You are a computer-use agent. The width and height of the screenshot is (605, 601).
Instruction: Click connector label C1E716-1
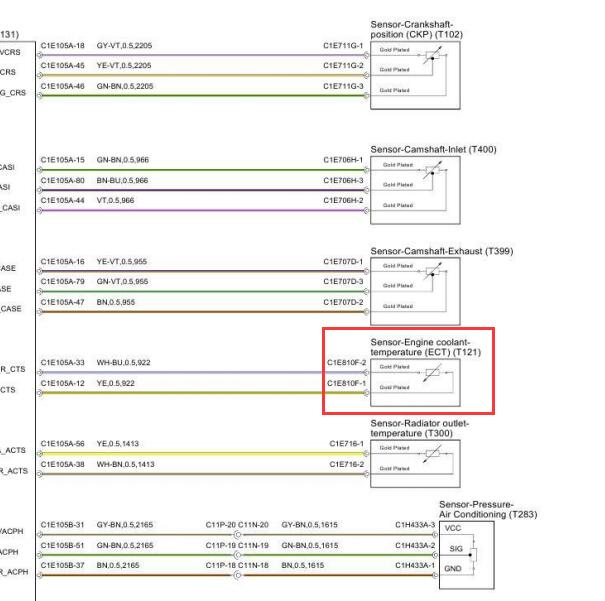[x=346, y=444]
